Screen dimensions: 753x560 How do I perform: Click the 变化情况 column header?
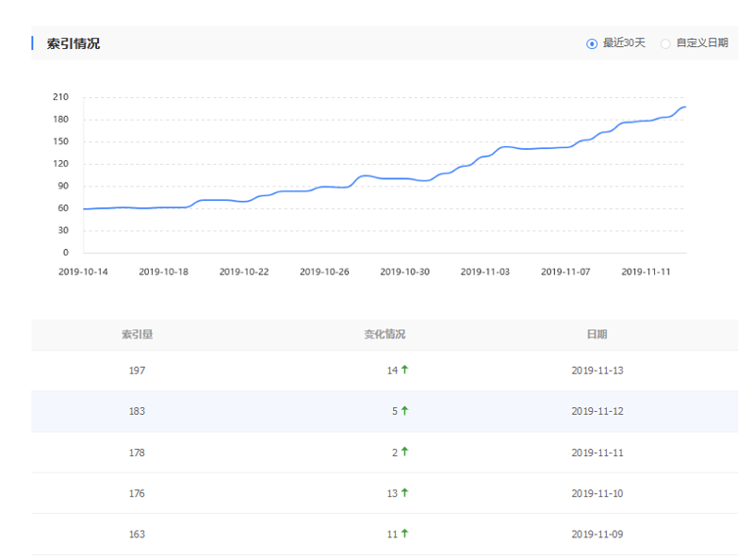(385, 335)
